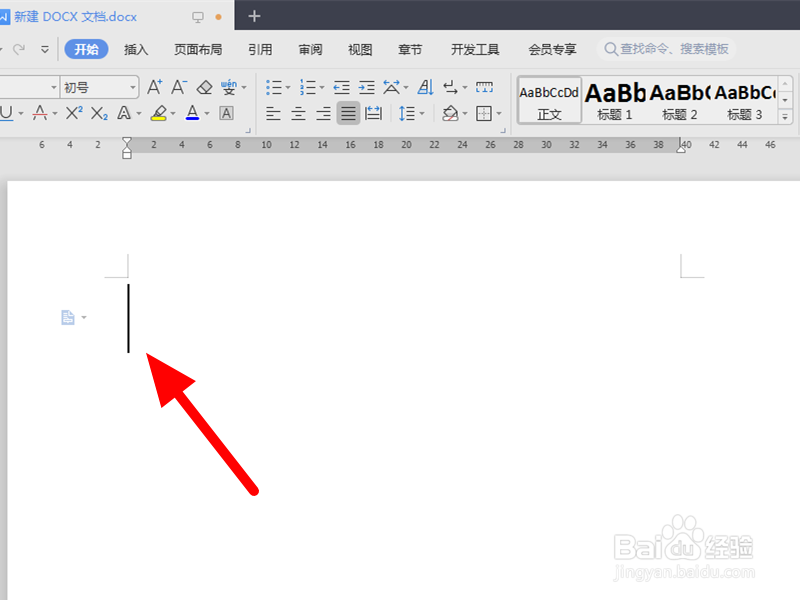Apply superscript formatting
The width and height of the screenshot is (800, 600).
tap(74, 113)
